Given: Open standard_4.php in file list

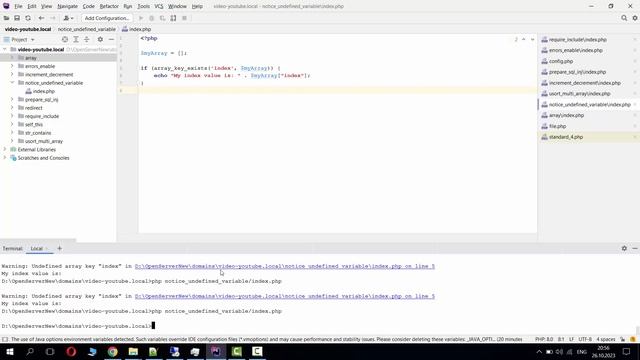Looking at the screenshot, I should click(x=566, y=137).
